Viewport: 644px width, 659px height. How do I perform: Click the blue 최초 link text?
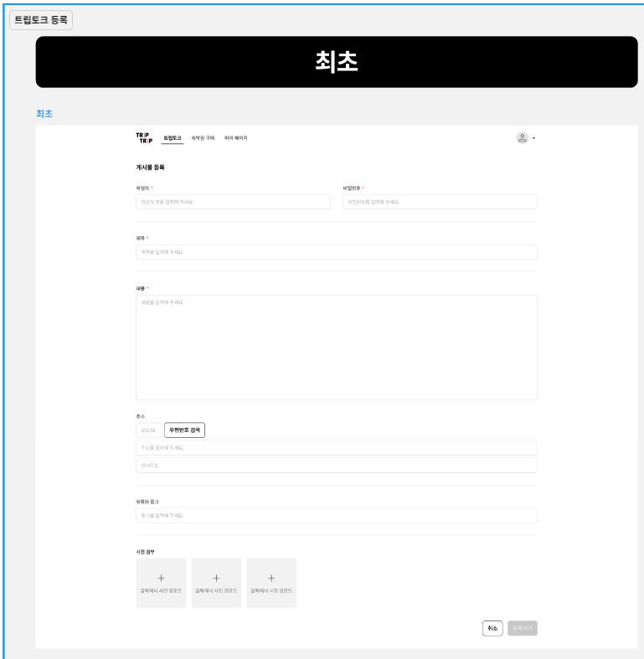(x=44, y=114)
